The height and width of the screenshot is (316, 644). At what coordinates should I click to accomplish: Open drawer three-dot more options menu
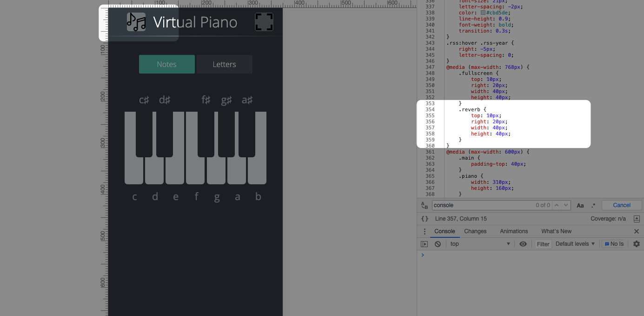(x=424, y=231)
